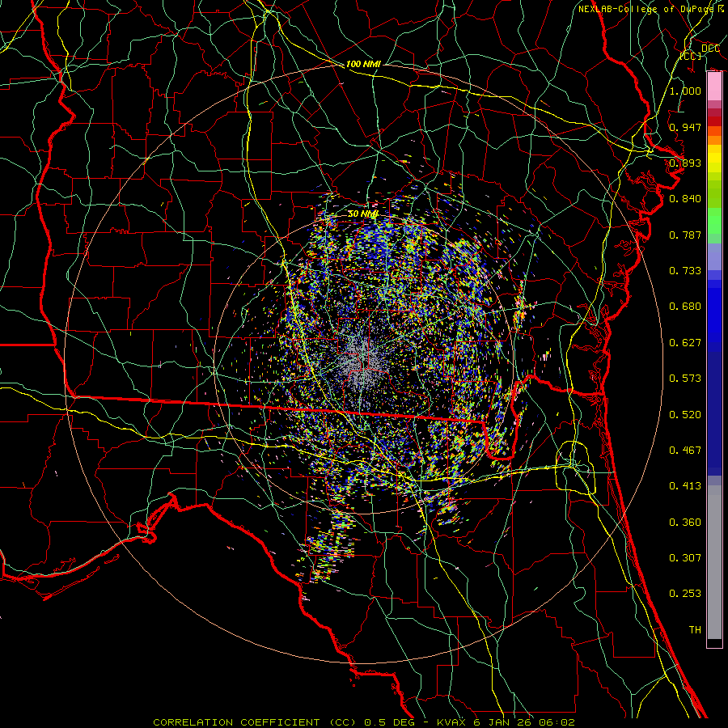Click the TH label beside the legend
Viewport: 728px width, 728px height.
click(x=694, y=629)
